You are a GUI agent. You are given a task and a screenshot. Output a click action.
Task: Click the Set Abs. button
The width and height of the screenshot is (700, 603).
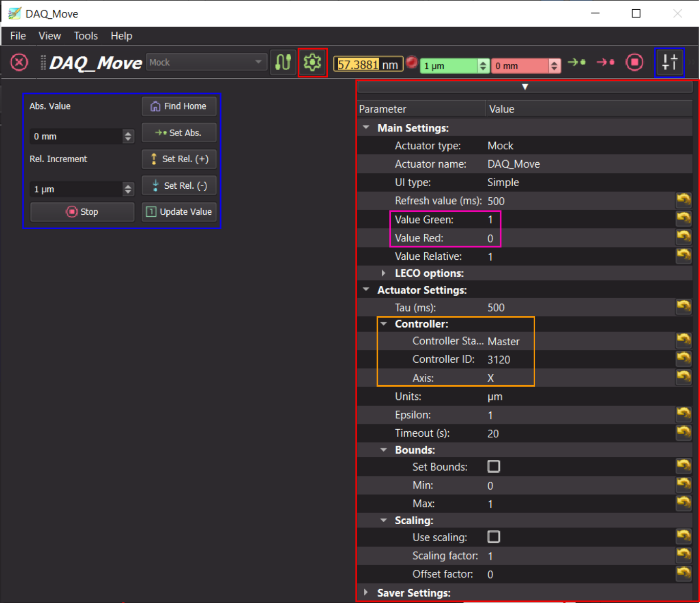[179, 133]
